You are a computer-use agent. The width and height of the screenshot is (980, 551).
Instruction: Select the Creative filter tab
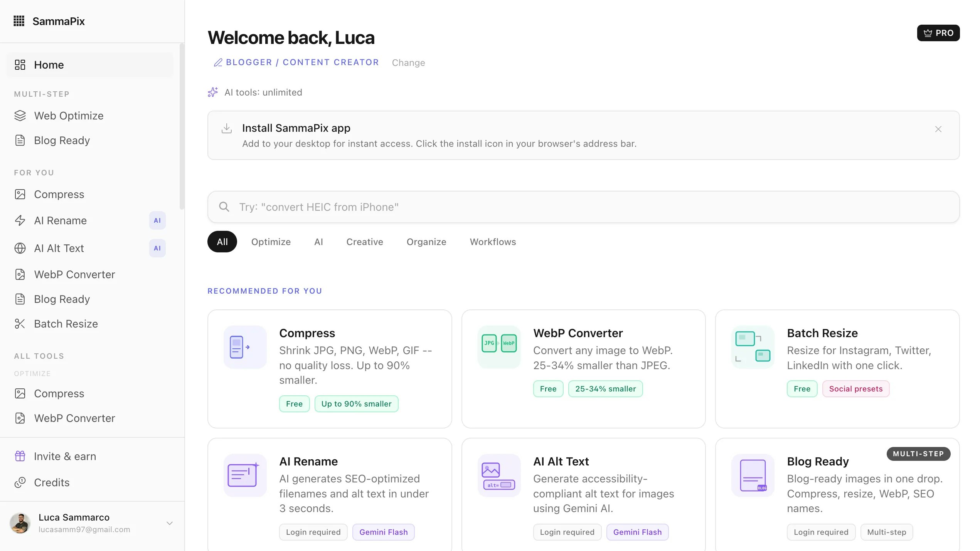[x=364, y=242]
